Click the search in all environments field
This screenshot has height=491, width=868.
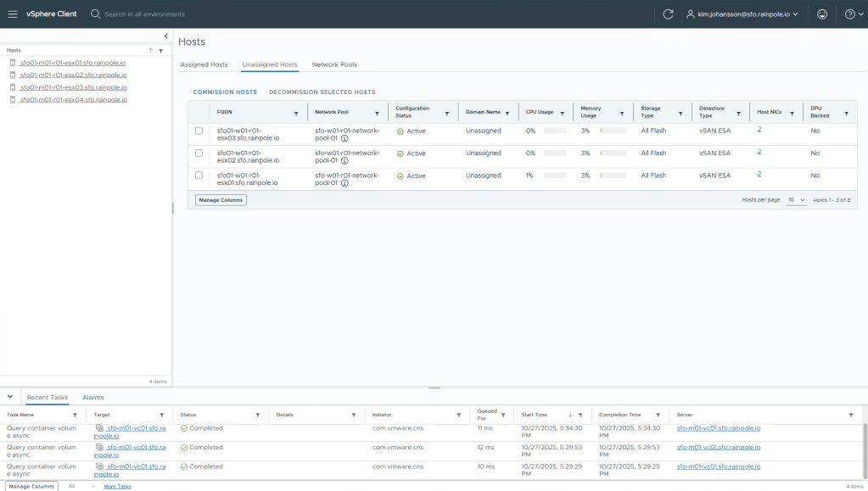144,14
